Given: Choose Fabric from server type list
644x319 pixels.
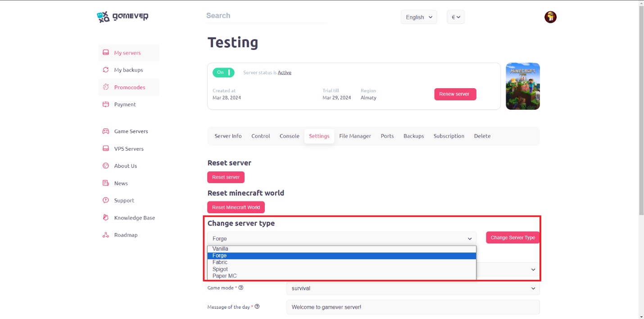Looking at the screenshot, I should (341, 262).
